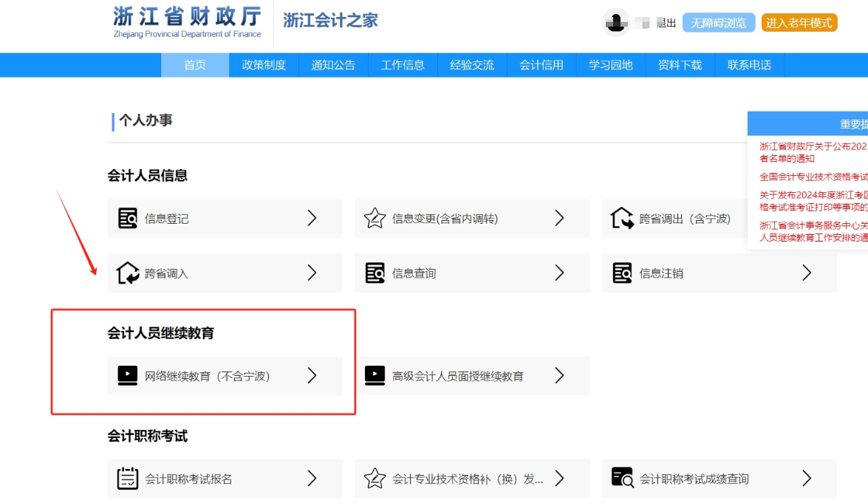Click the house icon for 跨省调出
This screenshot has height=503, width=868.
(x=622, y=219)
